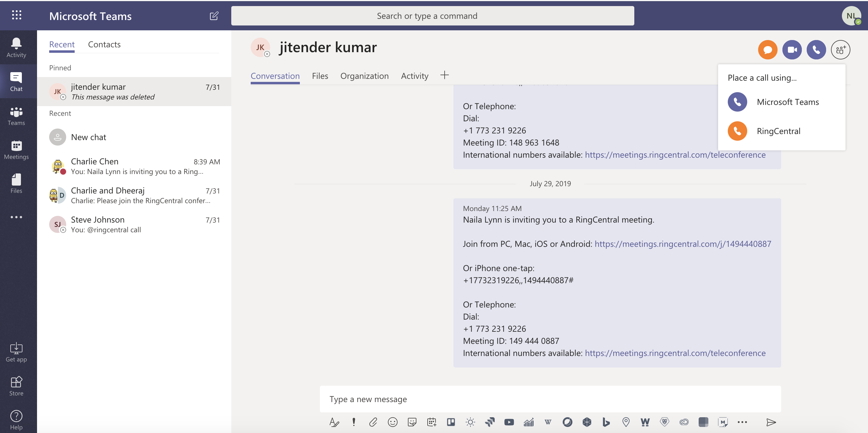The height and width of the screenshot is (433, 868).
Task: Open the Trello extension icon
Action: (x=451, y=422)
